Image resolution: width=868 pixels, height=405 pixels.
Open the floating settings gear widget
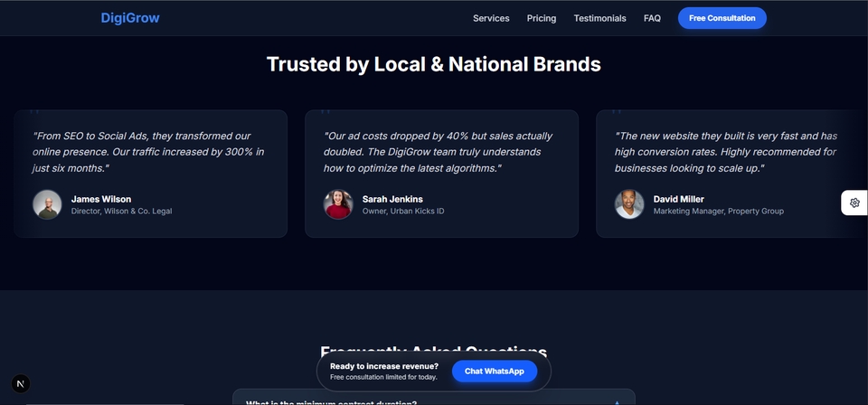[x=854, y=202]
